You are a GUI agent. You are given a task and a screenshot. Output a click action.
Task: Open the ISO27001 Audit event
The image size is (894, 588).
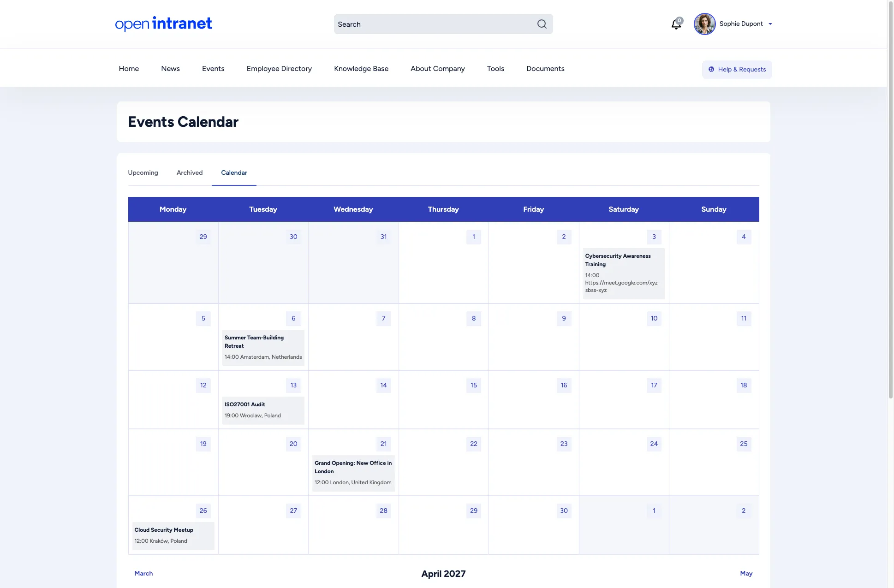244,404
